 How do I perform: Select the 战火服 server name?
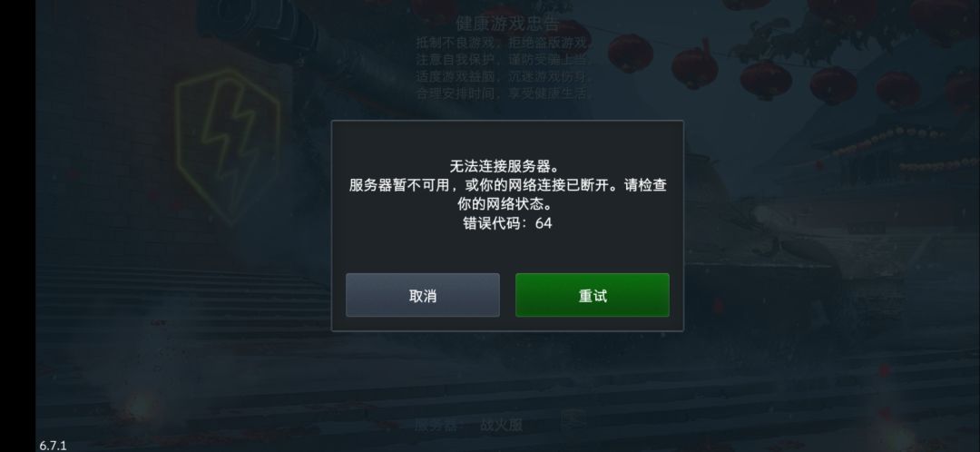(x=501, y=425)
